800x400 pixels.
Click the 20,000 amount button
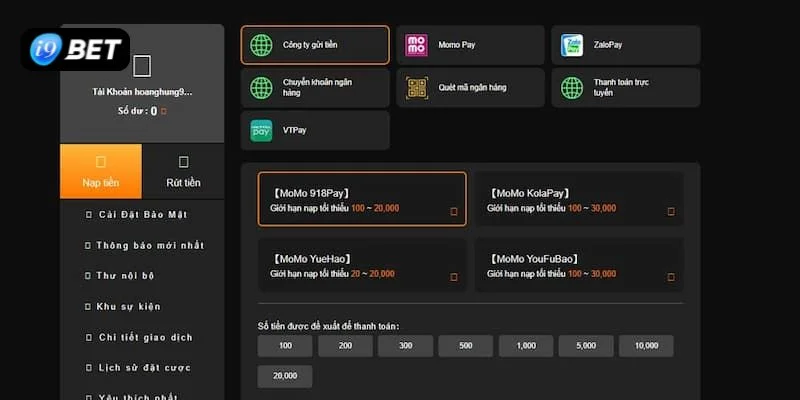coord(285,377)
